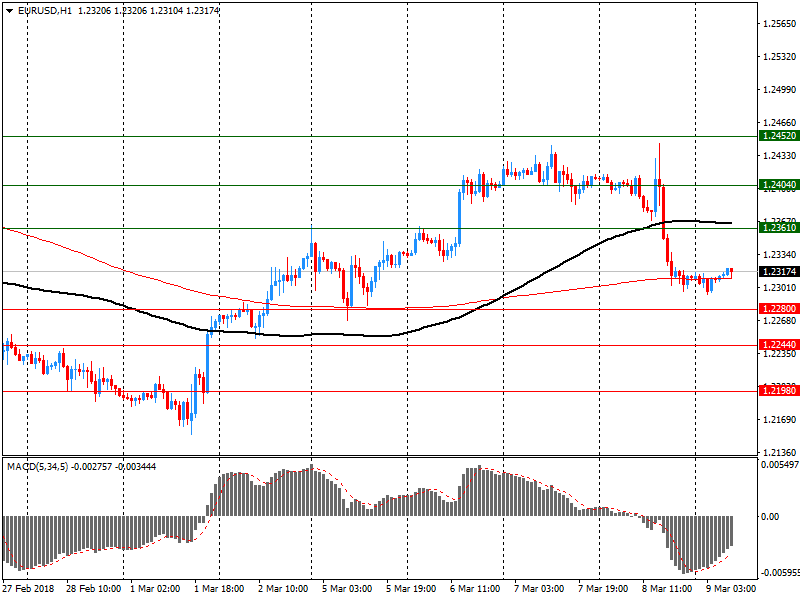Open the chart menu triangle beside EURUSD,H1

[x=9, y=10]
